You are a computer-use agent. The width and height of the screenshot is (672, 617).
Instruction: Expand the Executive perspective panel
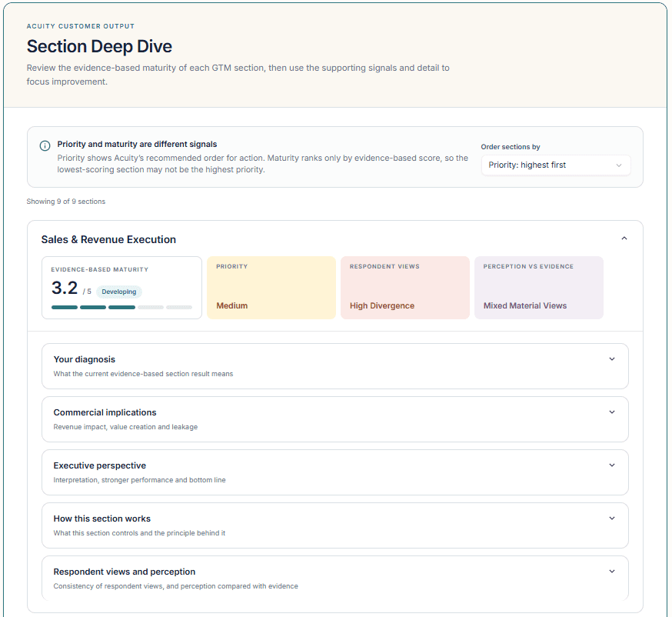(x=334, y=472)
